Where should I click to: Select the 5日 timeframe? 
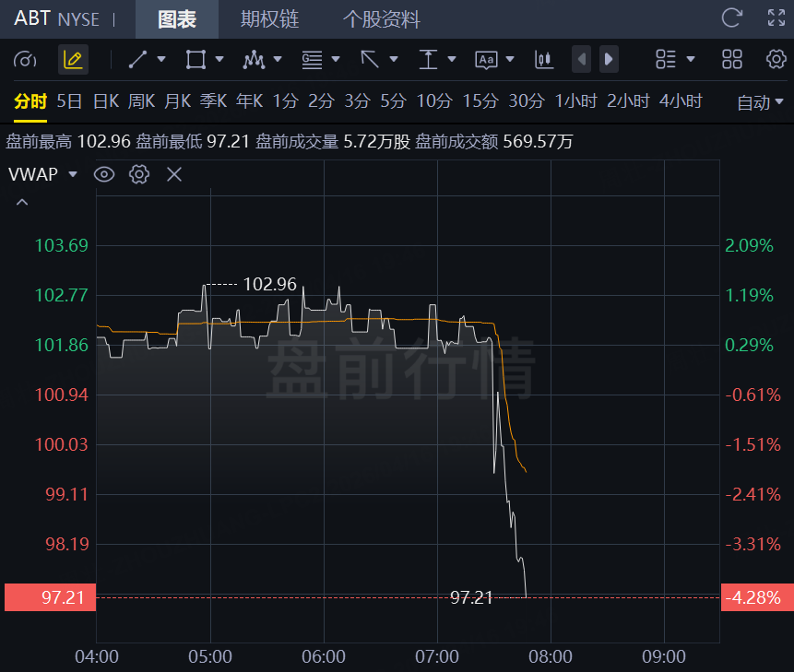(x=69, y=101)
